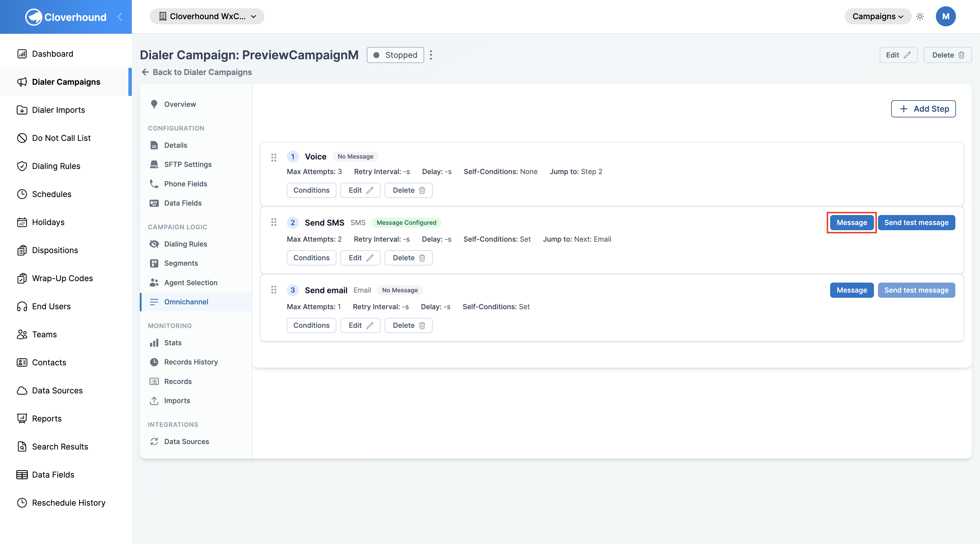The height and width of the screenshot is (544, 980).
Task: Toggle the light theme sun icon
Action: [920, 16]
